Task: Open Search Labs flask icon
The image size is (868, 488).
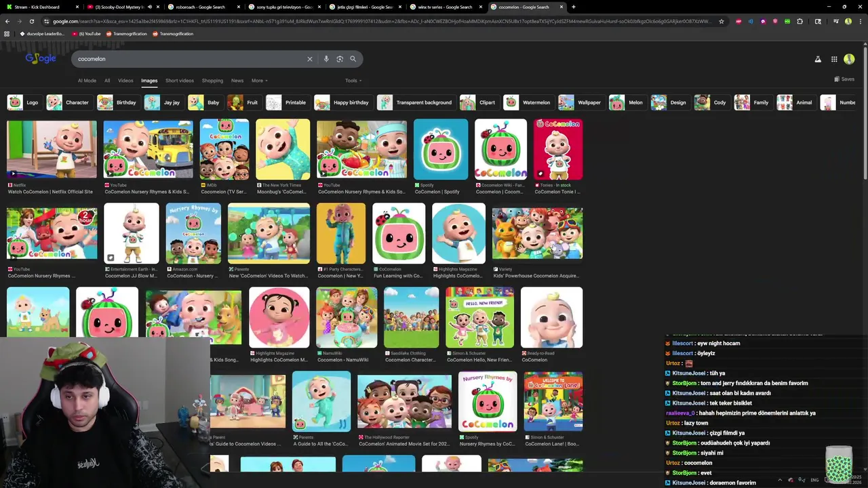Action: [818, 59]
